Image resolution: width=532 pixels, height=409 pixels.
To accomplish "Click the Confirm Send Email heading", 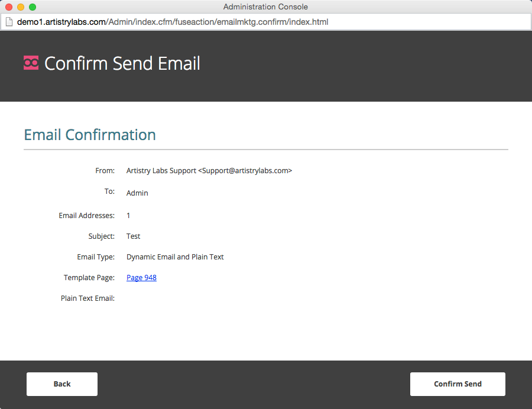I will [122, 63].
